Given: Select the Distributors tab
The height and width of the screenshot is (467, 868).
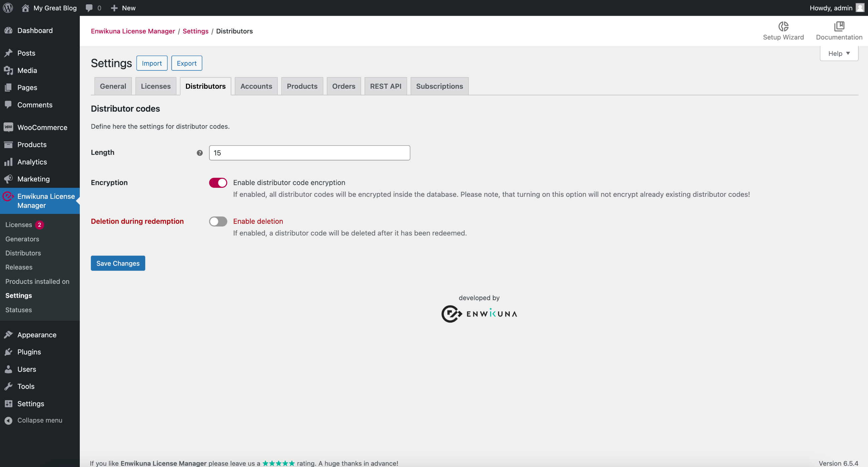Looking at the screenshot, I should point(206,86).
